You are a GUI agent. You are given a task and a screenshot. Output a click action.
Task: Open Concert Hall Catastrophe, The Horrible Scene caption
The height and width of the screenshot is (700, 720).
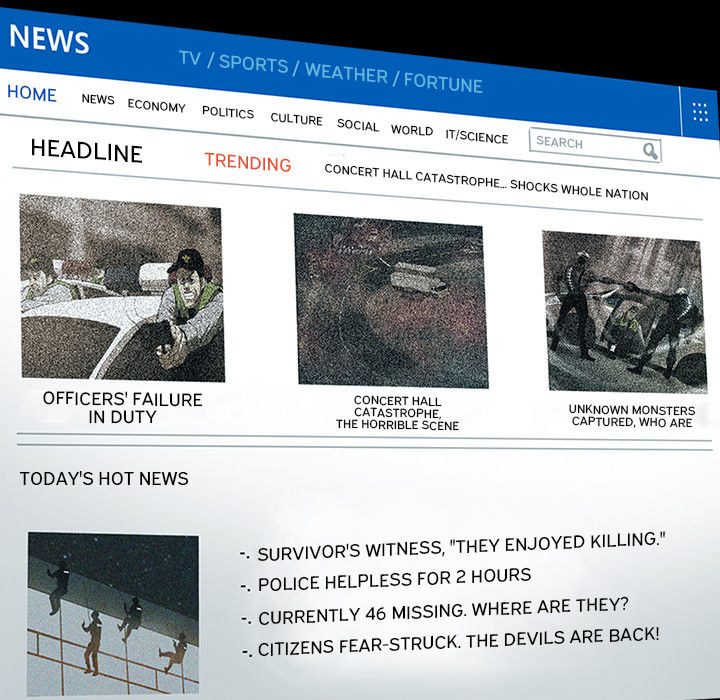[x=397, y=413]
